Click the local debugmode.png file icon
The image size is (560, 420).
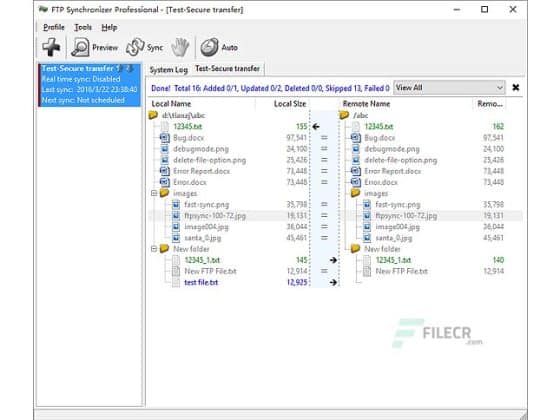click(x=165, y=149)
